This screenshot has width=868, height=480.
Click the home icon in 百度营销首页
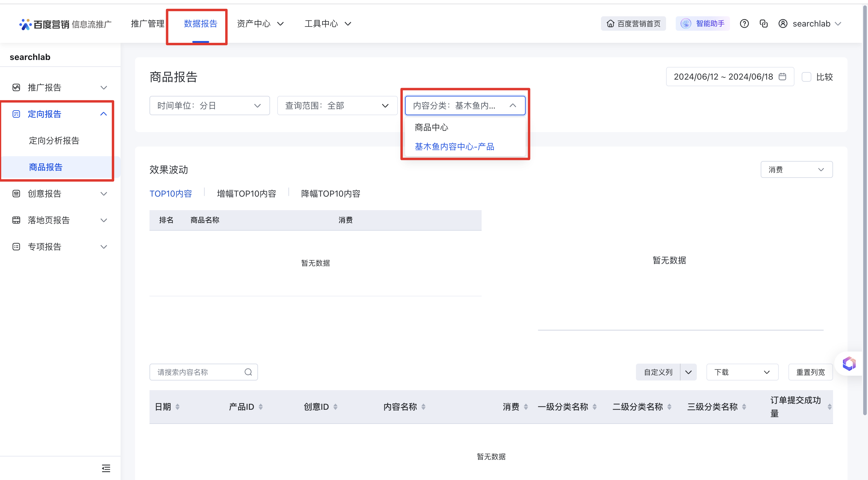pos(611,24)
